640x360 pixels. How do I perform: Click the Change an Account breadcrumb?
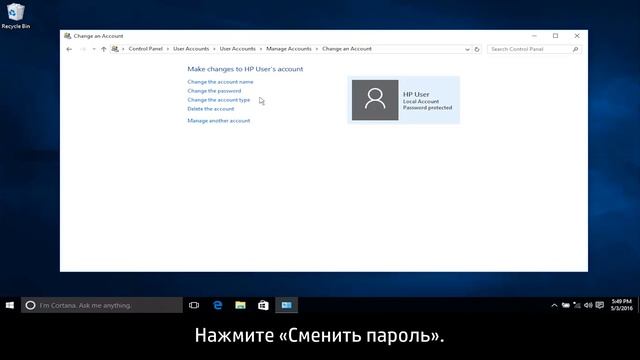click(x=347, y=49)
